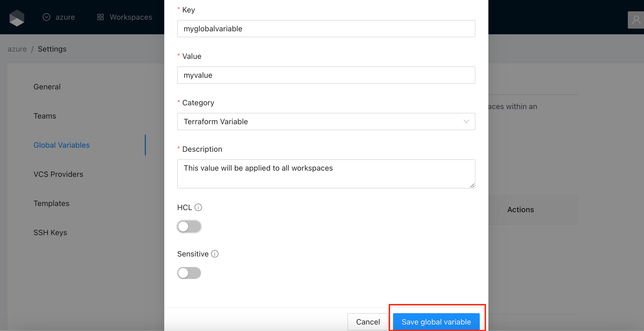This screenshot has width=644, height=331.
Task: Click the HCL info icon
Action: click(198, 207)
